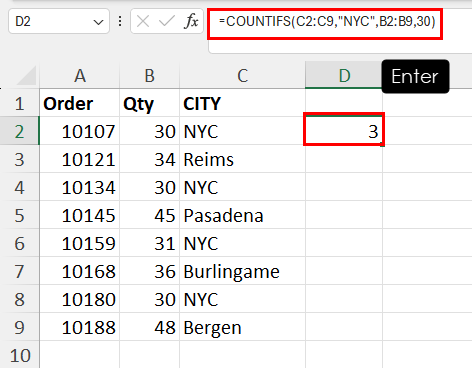Select row 10 header

coord(19,355)
